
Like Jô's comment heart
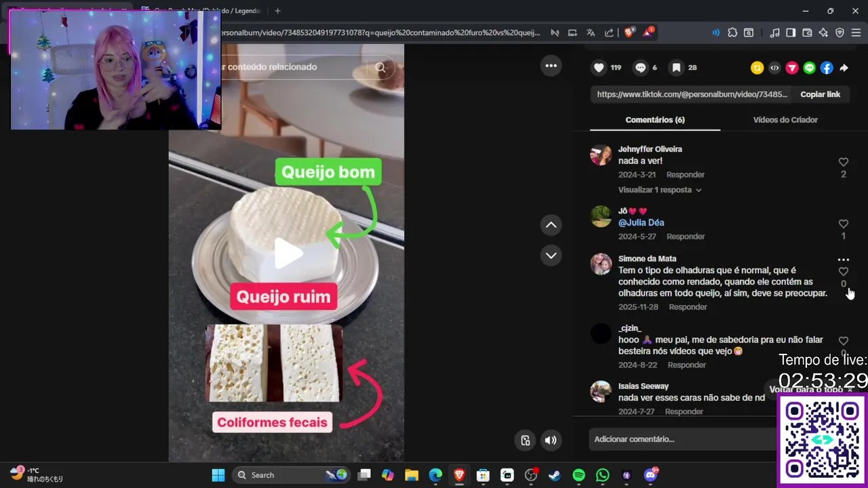(844, 224)
